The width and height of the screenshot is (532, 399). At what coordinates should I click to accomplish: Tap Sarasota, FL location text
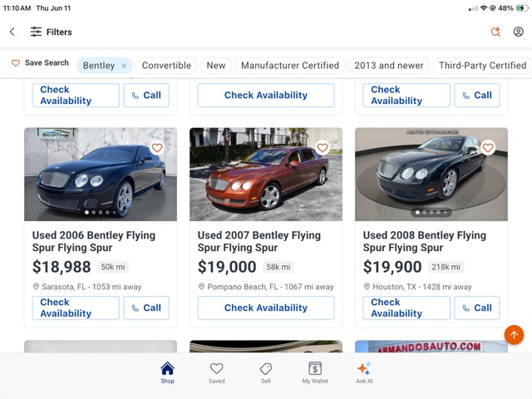pyautogui.click(x=91, y=287)
